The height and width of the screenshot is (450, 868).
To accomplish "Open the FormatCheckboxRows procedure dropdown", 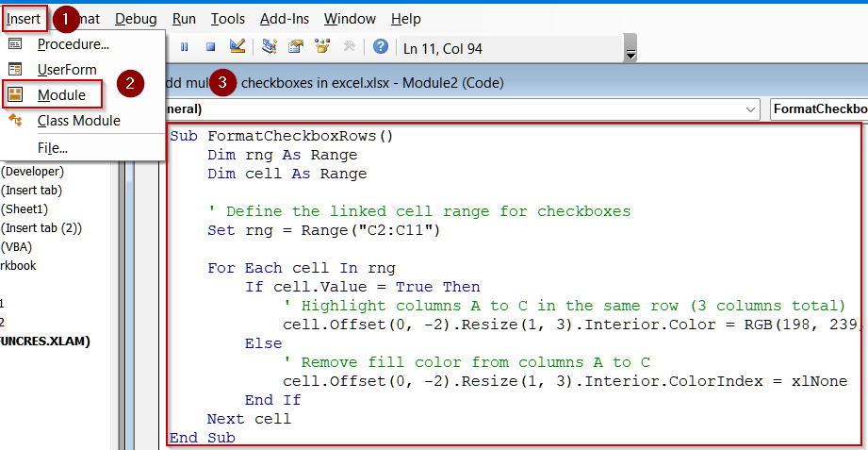I will point(819,109).
